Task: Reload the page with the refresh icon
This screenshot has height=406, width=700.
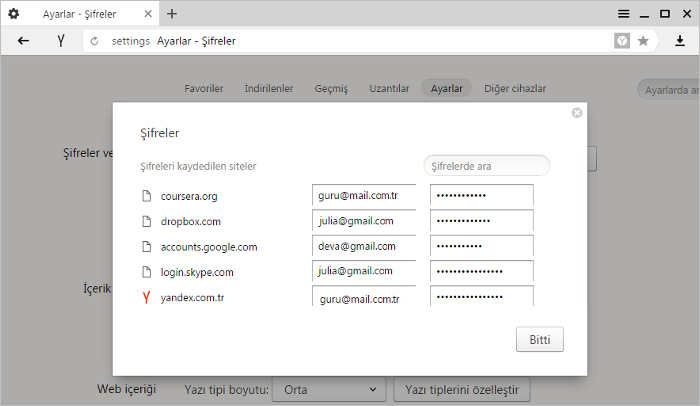Action: [x=94, y=41]
